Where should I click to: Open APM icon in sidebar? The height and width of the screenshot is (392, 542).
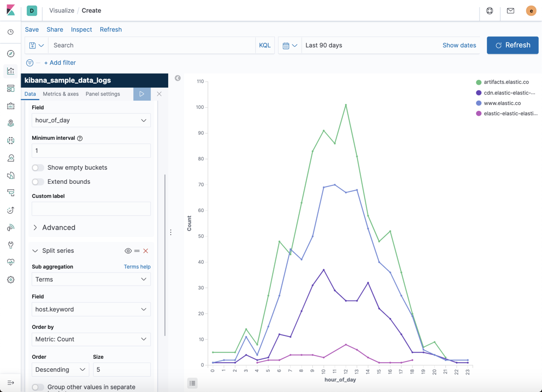click(11, 192)
